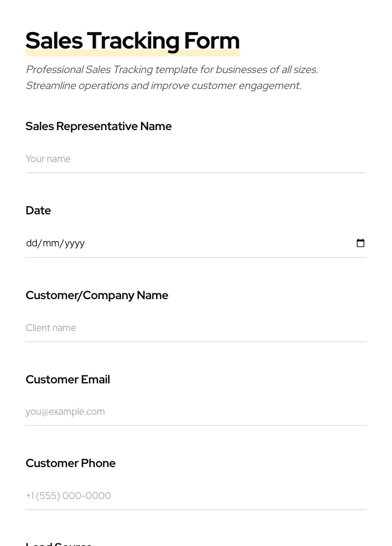This screenshot has height=546, width=392.
Task: Click the form description paragraph text
Action: 171,77
